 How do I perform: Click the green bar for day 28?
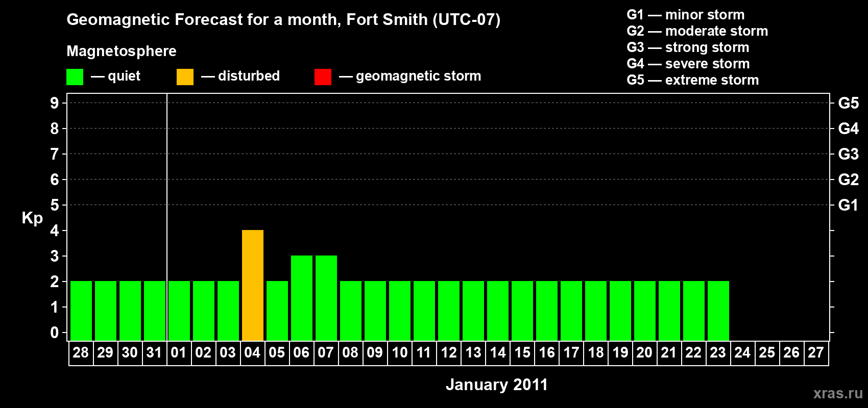81,311
